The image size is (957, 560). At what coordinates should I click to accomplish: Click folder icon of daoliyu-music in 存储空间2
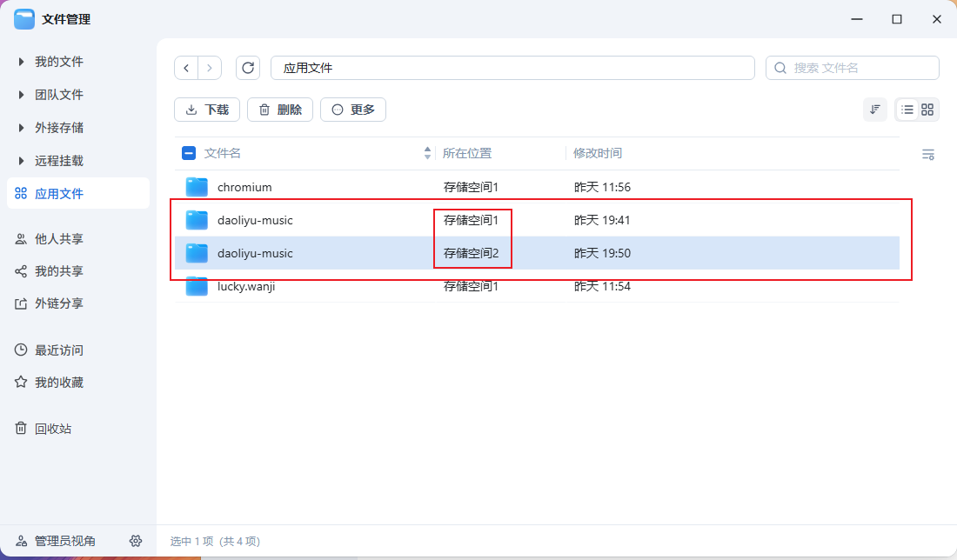click(197, 252)
